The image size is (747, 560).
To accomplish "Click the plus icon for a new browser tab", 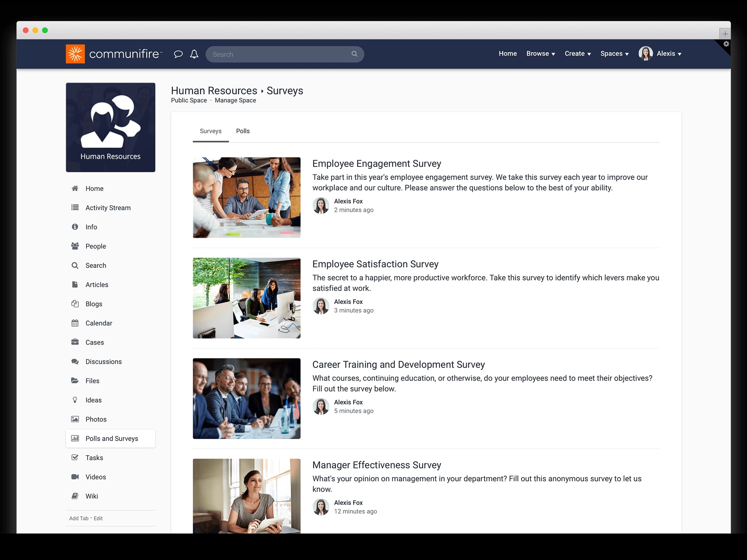I will click(x=725, y=34).
